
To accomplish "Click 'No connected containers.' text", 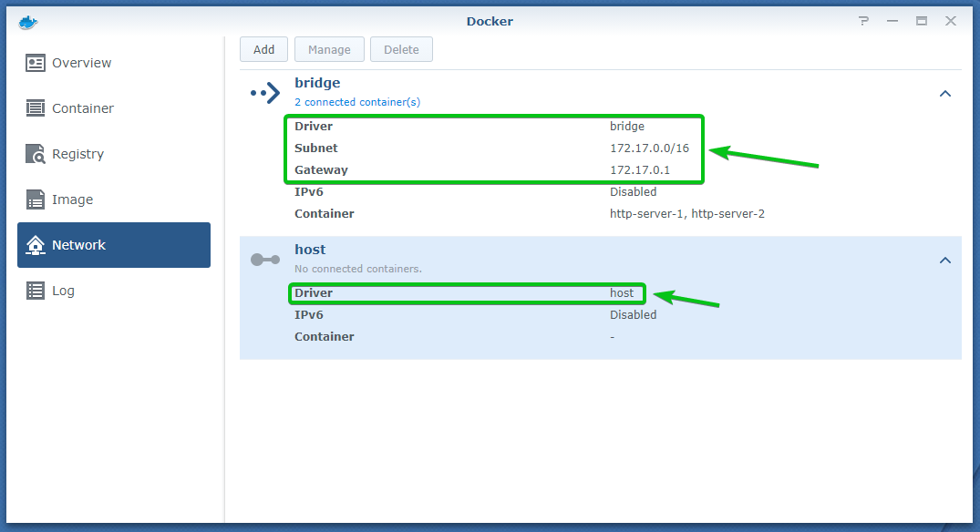I will (358, 269).
